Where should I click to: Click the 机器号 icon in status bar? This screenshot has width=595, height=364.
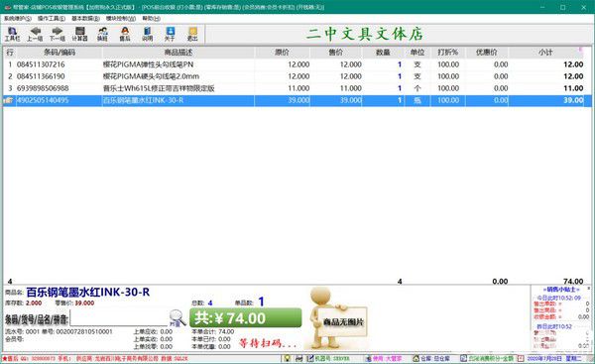(x=310, y=358)
